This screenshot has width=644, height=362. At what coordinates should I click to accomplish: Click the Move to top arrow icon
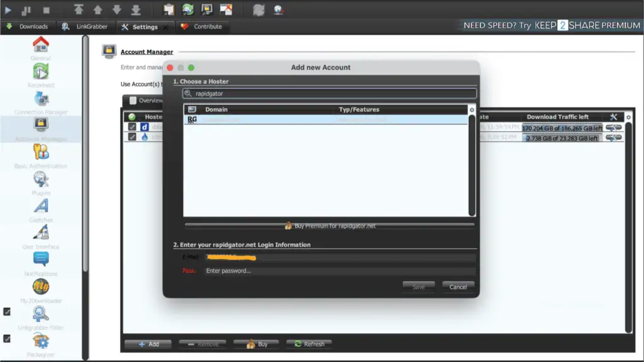(x=79, y=9)
